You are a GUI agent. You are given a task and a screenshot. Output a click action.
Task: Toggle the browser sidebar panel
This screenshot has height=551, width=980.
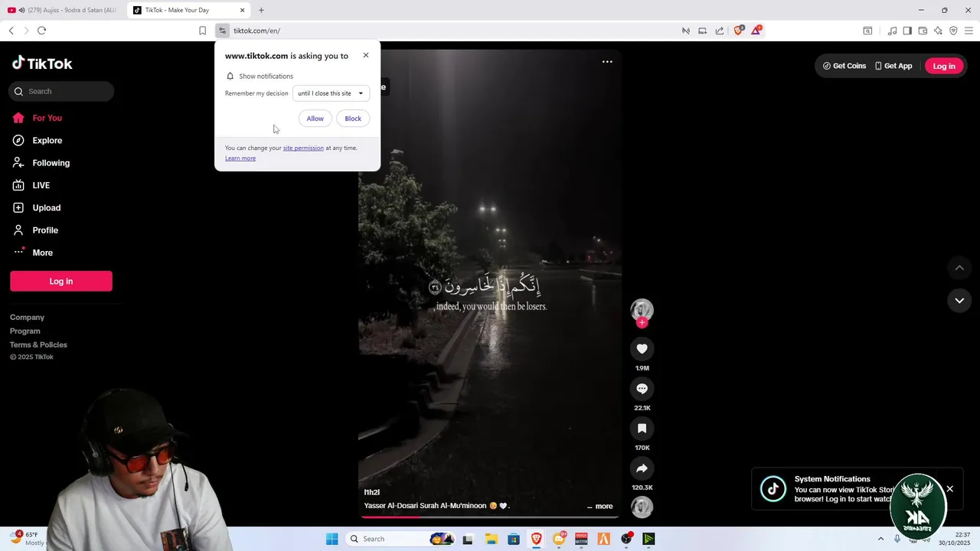pyautogui.click(x=907, y=31)
